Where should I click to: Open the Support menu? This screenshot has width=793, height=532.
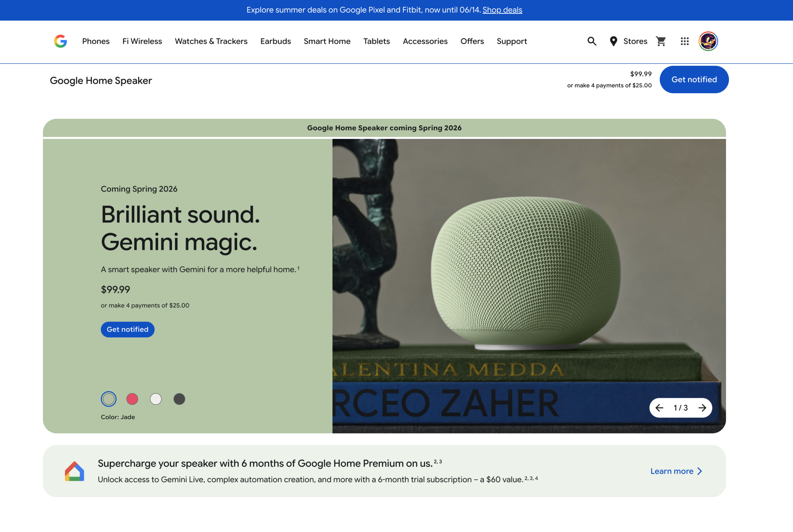pyautogui.click(x=512, y=41)
